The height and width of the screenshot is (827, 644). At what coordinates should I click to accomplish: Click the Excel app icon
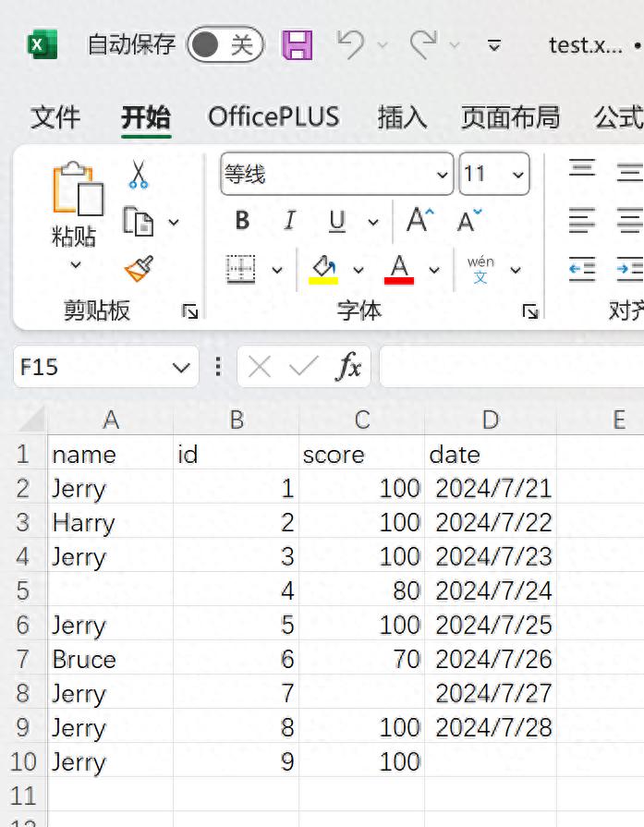tap(42, 45)
